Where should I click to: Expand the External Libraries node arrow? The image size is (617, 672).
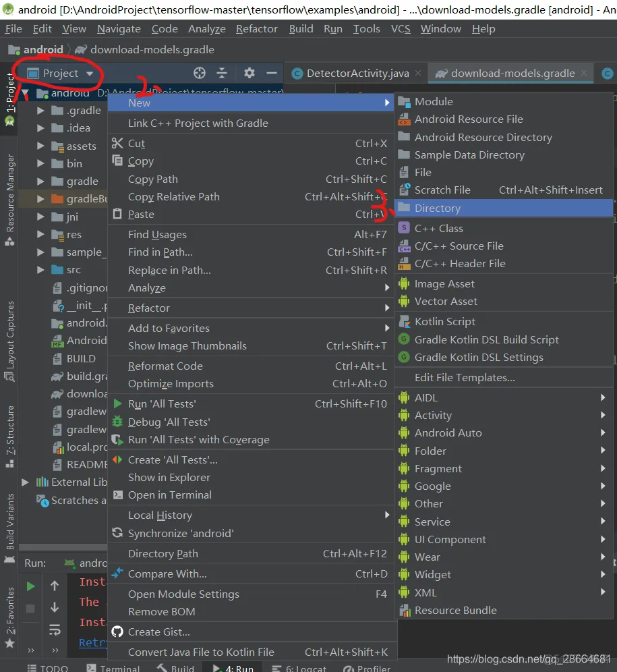tap(25, 482)
